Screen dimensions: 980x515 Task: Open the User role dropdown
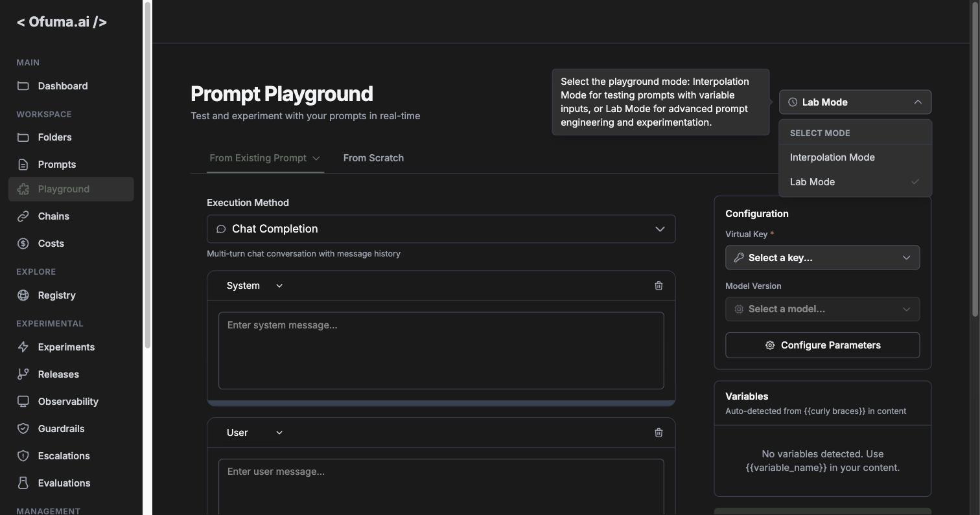pos(255,433)
